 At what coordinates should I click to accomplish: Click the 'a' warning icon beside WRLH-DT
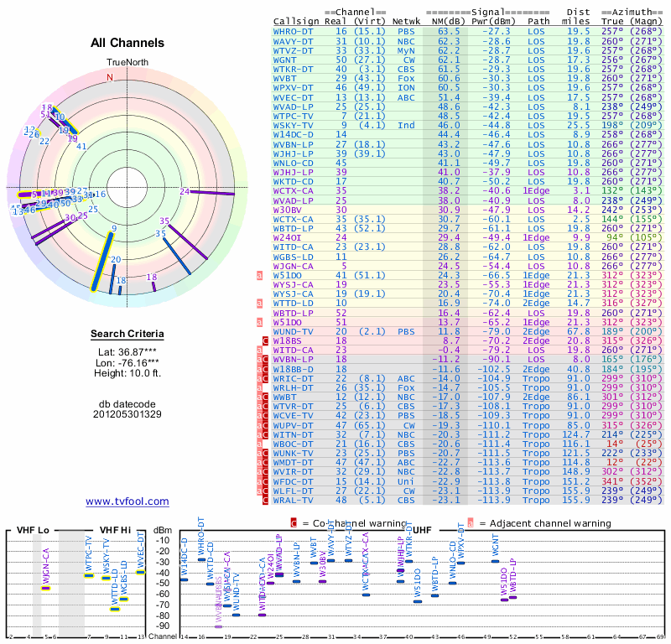coord(259,387)
